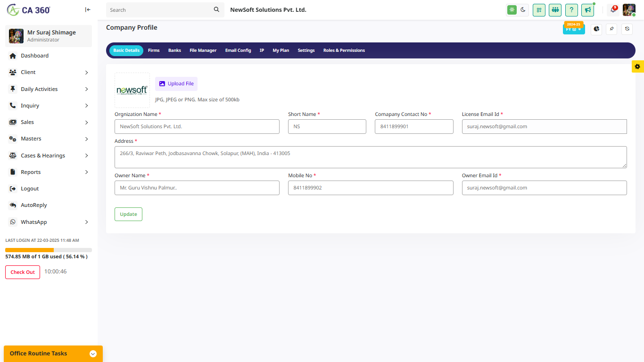Screen dimensions: 644x362
Task: Click the Check Out button
Action: click(23, 272)
